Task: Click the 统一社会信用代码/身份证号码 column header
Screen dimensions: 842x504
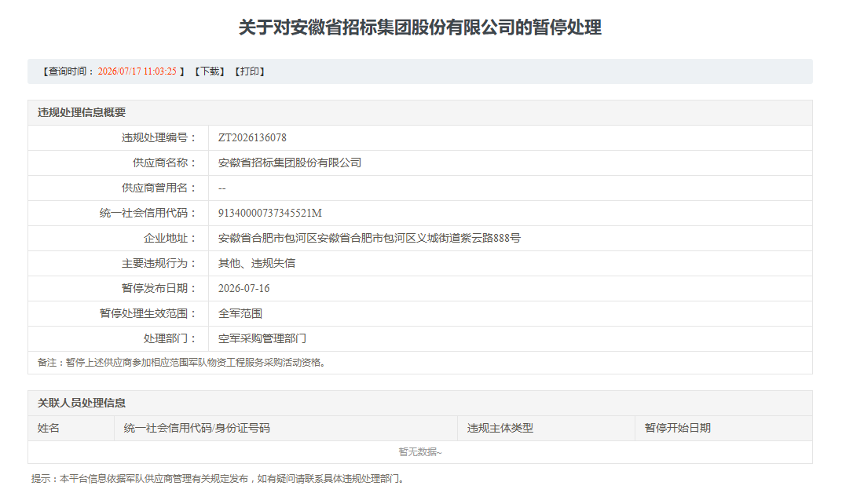Action: [196, 428]
